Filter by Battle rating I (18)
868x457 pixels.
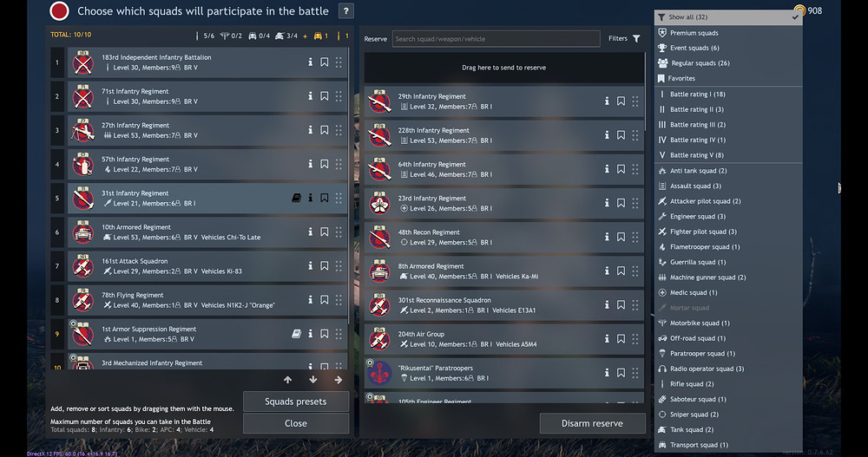[x=728, y=94]
